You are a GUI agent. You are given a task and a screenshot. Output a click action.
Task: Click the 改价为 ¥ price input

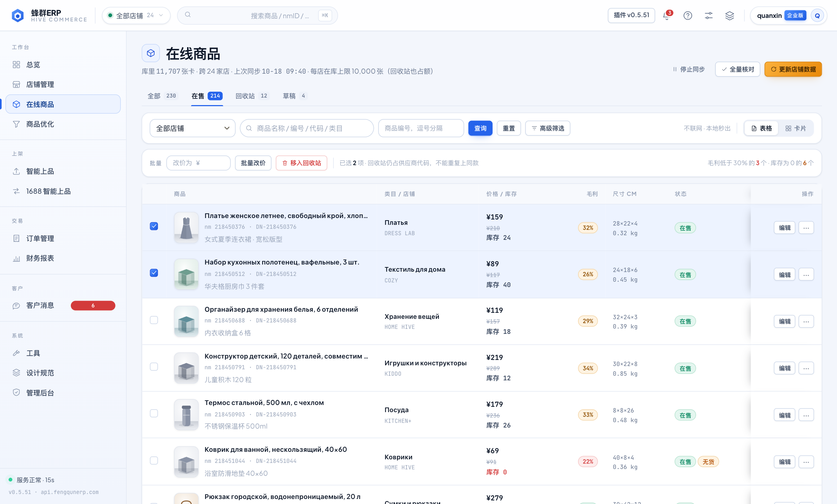click(x=199, y=163)
